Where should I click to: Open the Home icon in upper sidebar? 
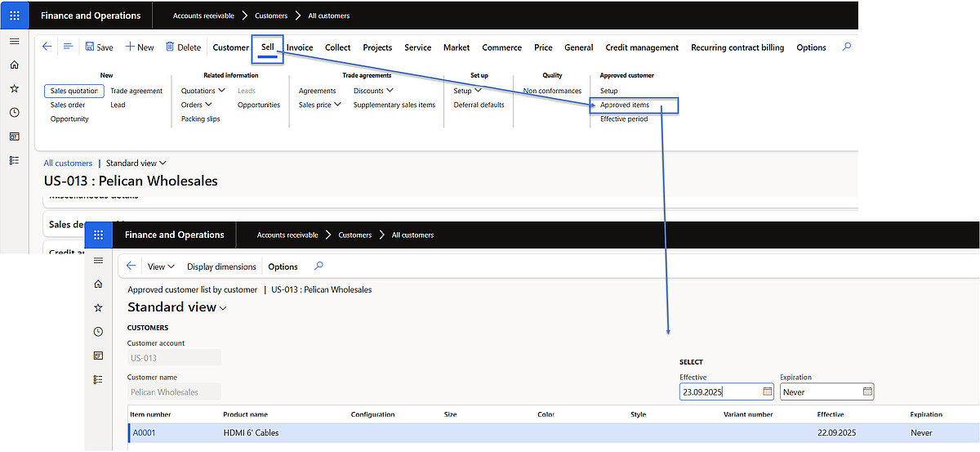(x=14, y=65)
